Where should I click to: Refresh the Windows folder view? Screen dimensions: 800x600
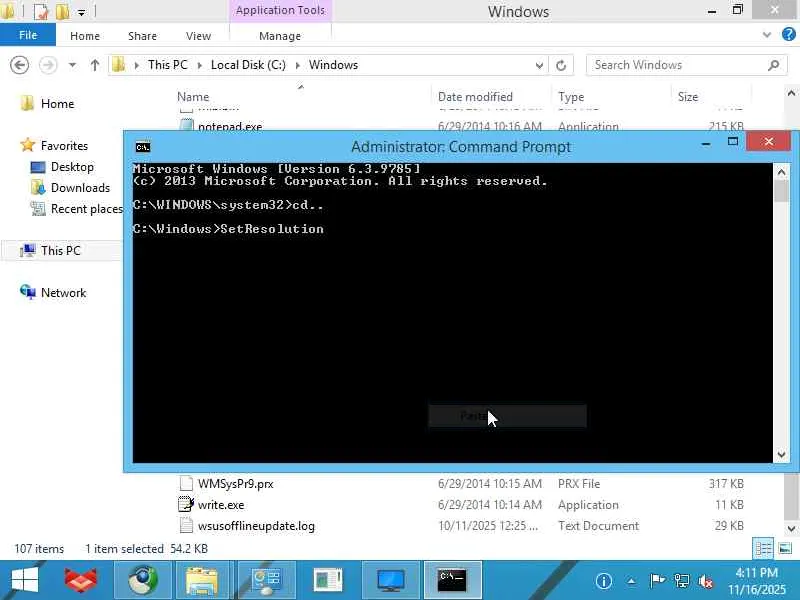click(561, 65)
